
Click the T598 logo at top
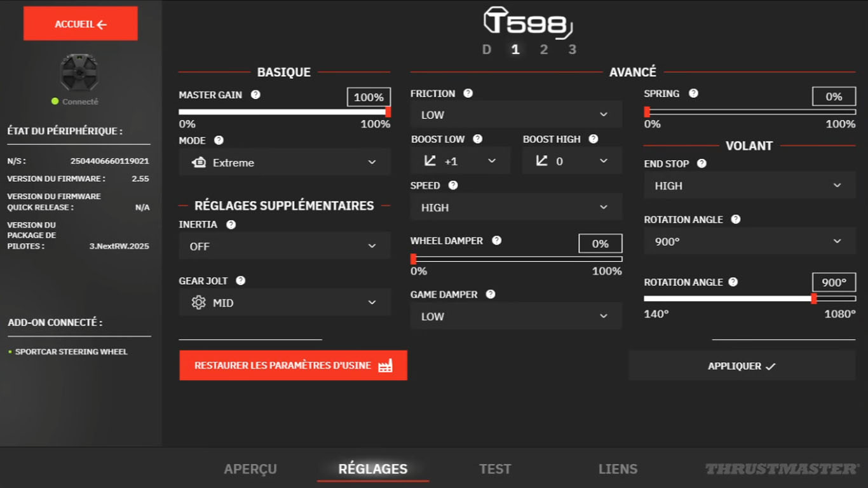528,24
